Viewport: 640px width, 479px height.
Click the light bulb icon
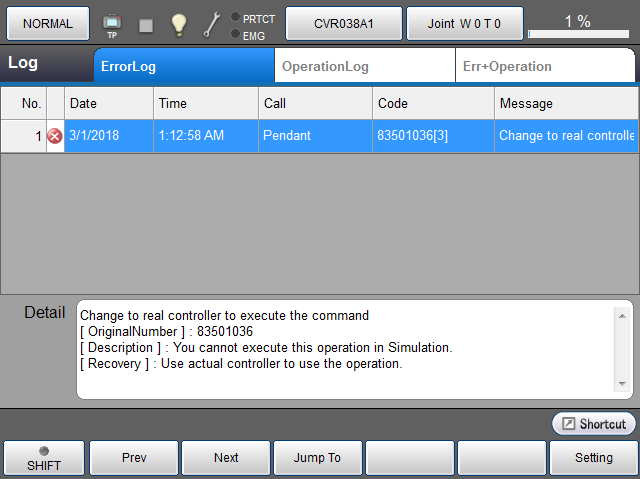click(178, 24)
